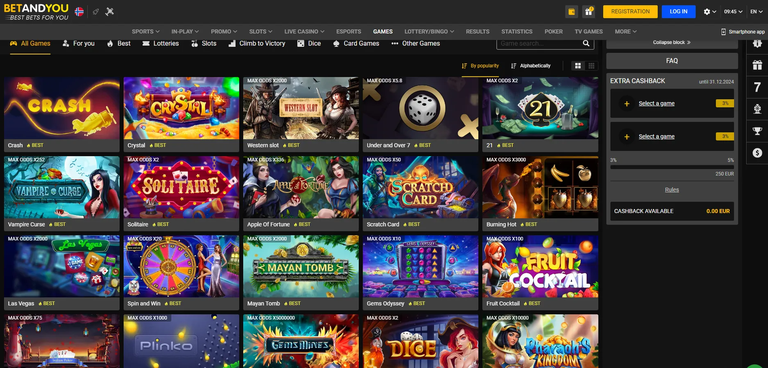768x368 pixels.
Task: Click the chess piece sidebar icon
Action: (x=757, y=109)
